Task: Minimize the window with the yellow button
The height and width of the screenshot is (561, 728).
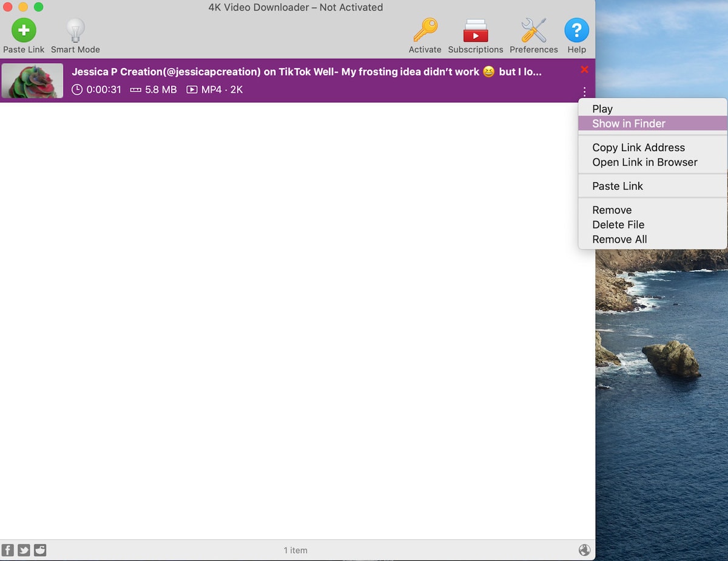Action: (x=23, y=7)
